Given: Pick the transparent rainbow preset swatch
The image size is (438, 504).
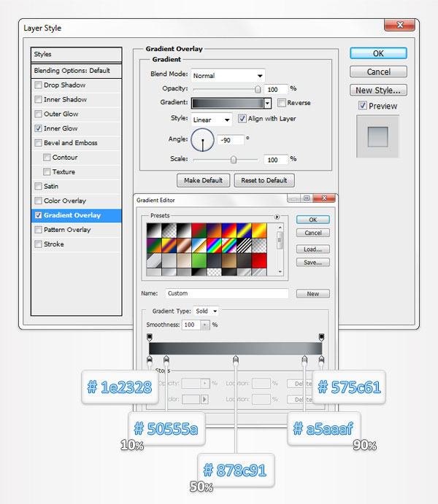Looking at the screenshot, I should point(229,246).
